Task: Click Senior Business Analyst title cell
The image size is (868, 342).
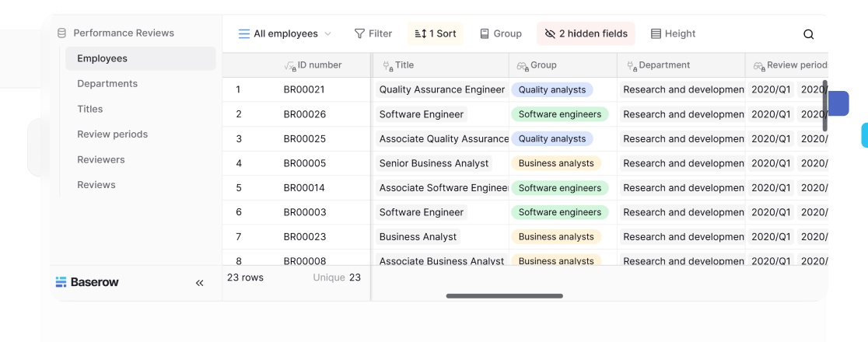Action: pos(434,163)
